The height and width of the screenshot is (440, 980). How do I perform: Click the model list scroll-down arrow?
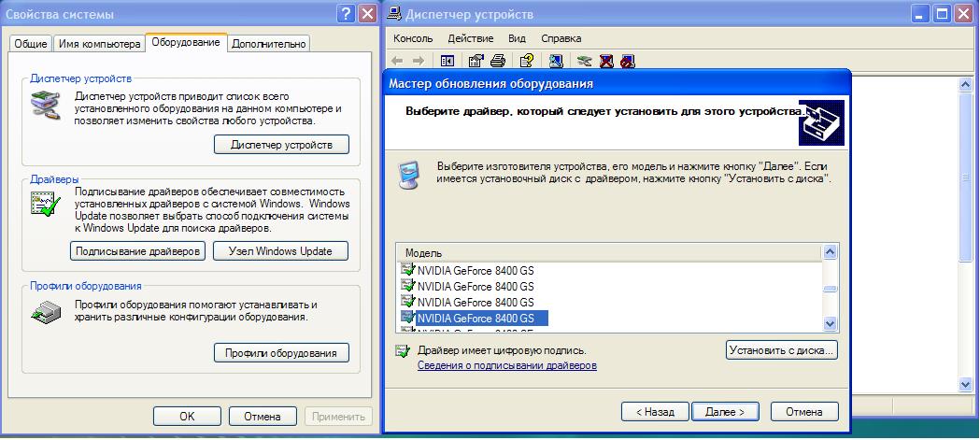(830, 324)
